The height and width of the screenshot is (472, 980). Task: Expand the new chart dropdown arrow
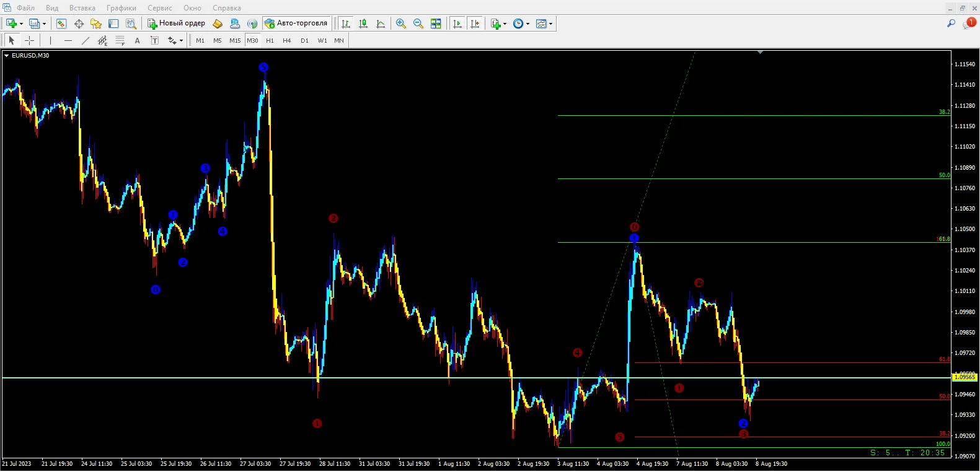pos(21,24)
